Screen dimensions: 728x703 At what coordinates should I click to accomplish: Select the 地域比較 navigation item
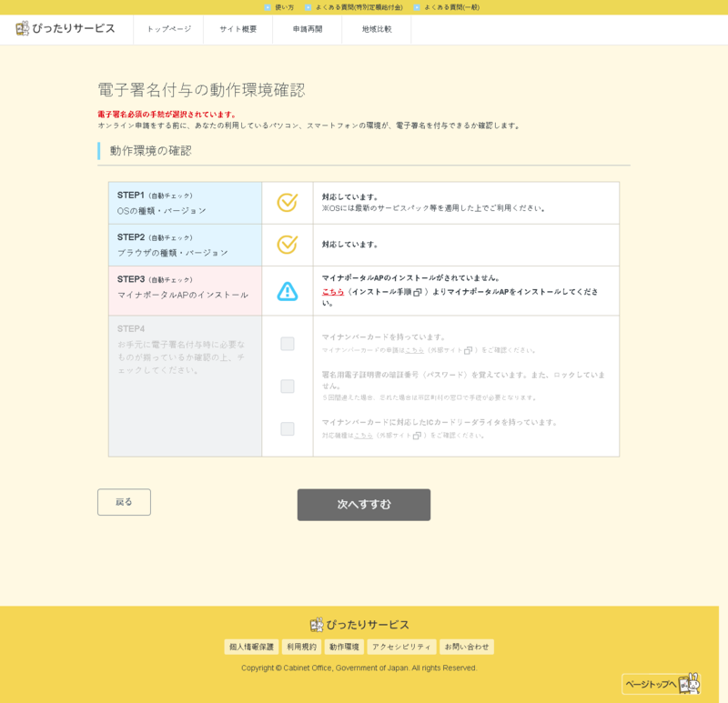coord(377,29)
